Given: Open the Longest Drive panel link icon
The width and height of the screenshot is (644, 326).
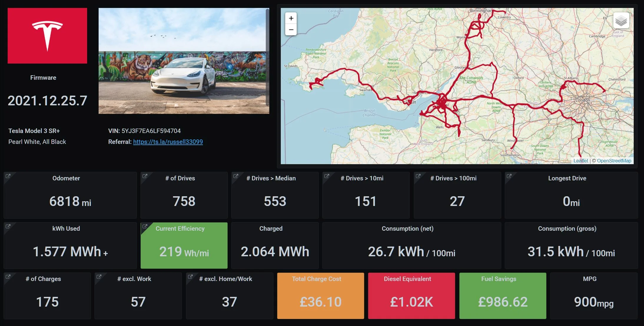Looking at the screenshot, I should (x=509, y=176).
